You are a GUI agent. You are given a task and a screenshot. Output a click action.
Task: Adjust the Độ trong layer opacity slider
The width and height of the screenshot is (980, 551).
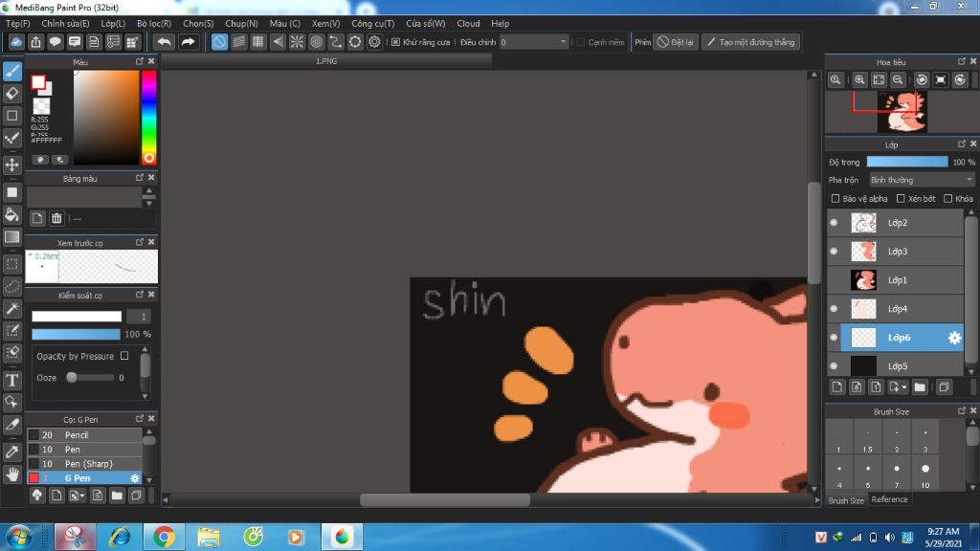pyautogui.click(x=907, y=162)
